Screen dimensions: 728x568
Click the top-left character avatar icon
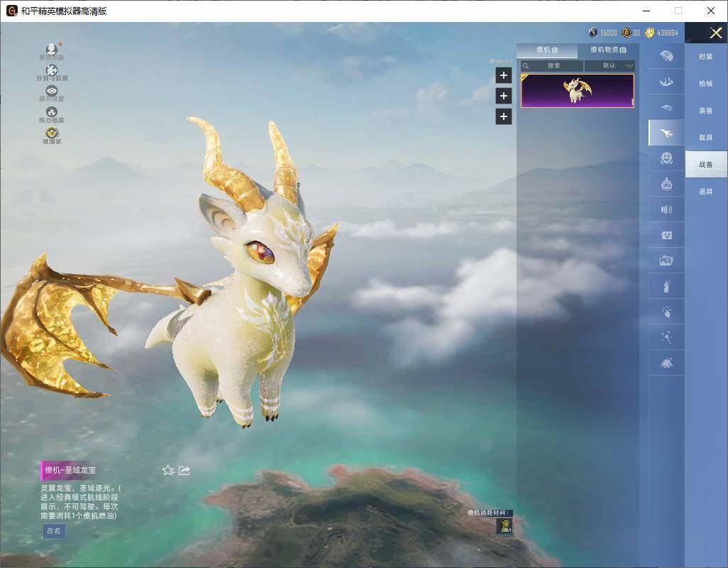[x=52, y=49]
